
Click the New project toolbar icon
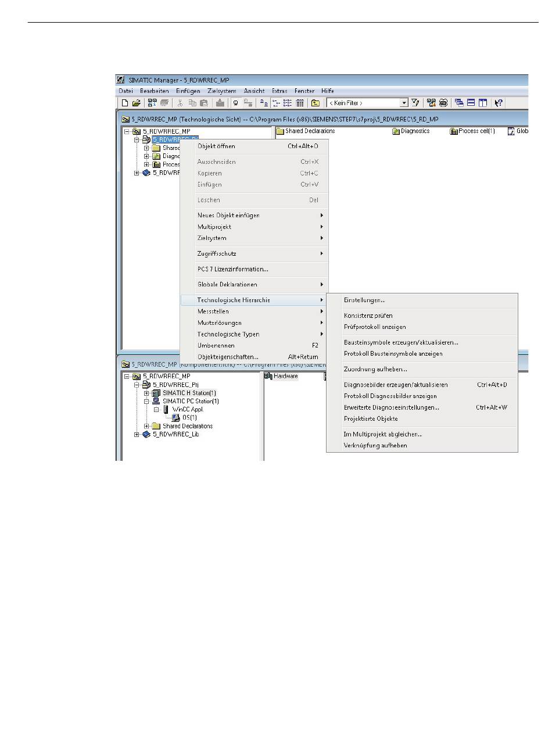124,103
